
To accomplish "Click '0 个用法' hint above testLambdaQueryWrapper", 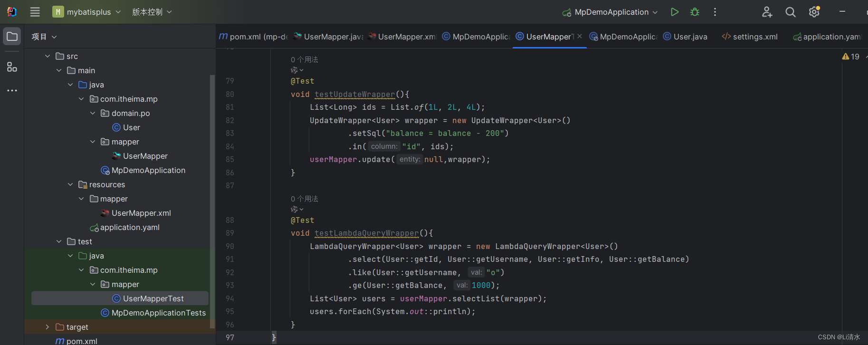I will tap(305, 199).
